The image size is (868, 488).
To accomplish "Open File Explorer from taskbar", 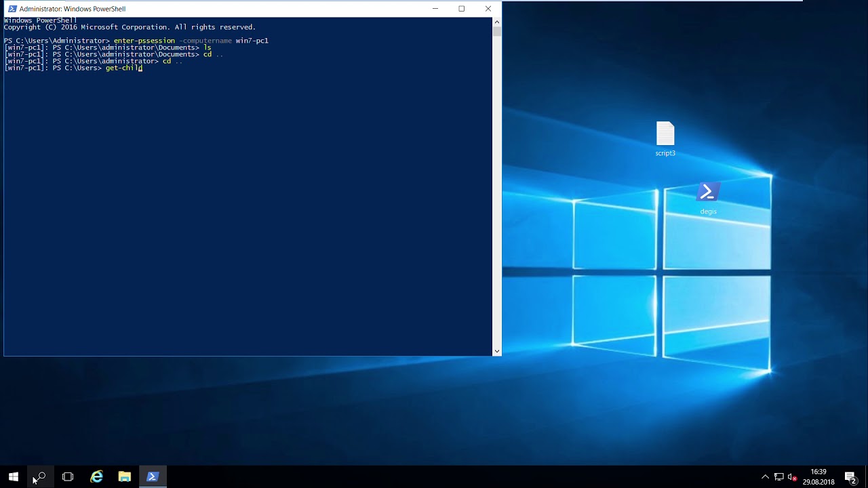I will click(x=125, y=476).
